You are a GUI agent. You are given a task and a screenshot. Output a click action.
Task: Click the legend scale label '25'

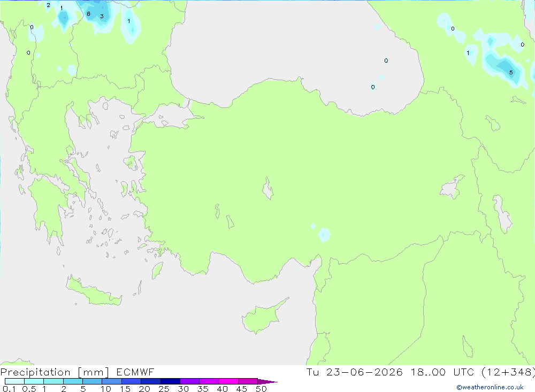164,389
